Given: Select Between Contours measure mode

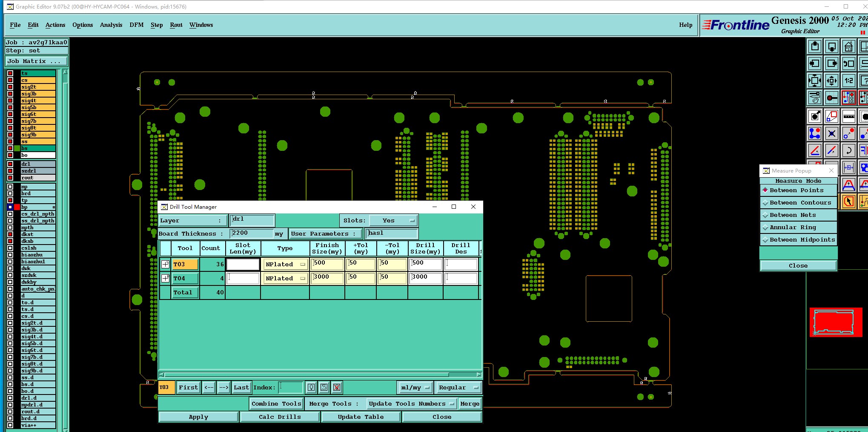Looking at the screenshot, I should click(798, 203).
